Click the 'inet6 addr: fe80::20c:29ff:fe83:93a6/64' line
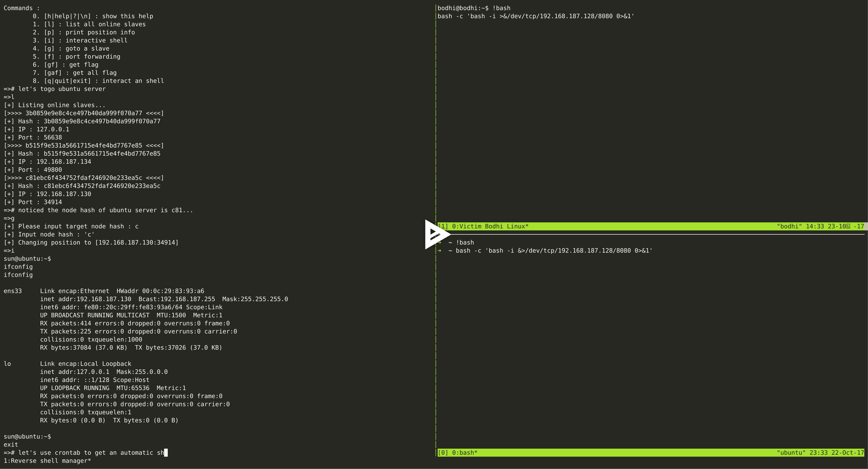The width and height of the screenshot is (868, 469). point(131,307)
